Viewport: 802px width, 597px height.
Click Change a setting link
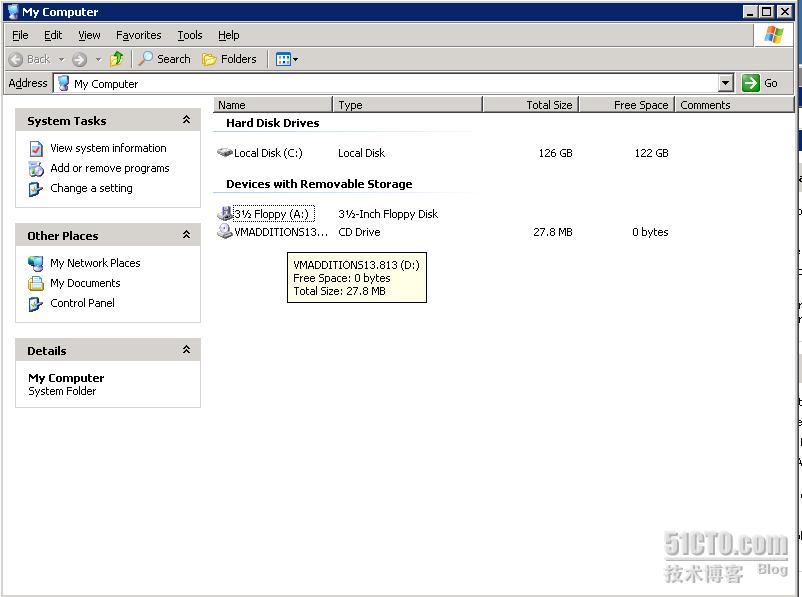click(x=91, y=188)
